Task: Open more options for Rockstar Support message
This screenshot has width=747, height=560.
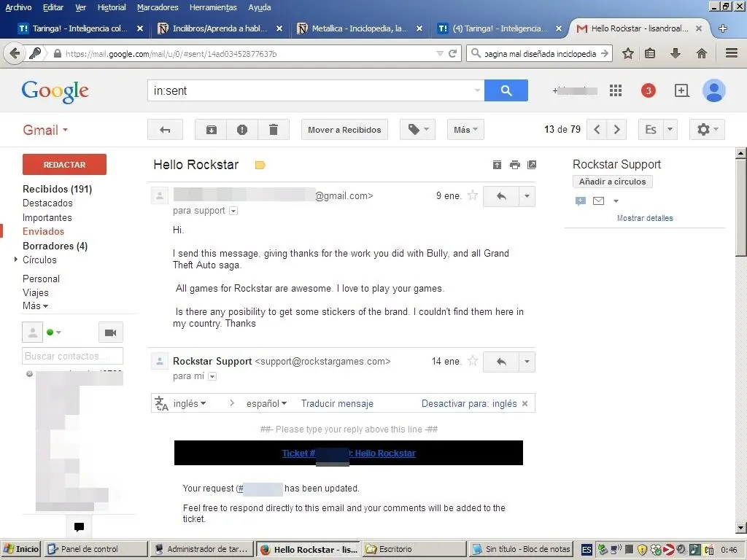Action: (x=527, y=362)
